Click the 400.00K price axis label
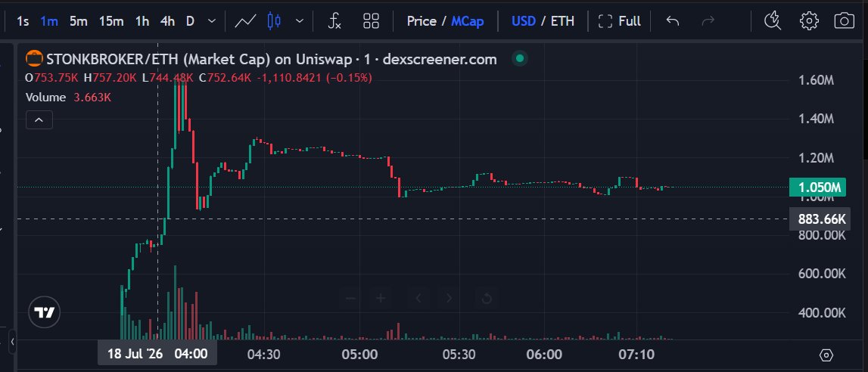The image size is (868, 372). click(x=822, y=313)
